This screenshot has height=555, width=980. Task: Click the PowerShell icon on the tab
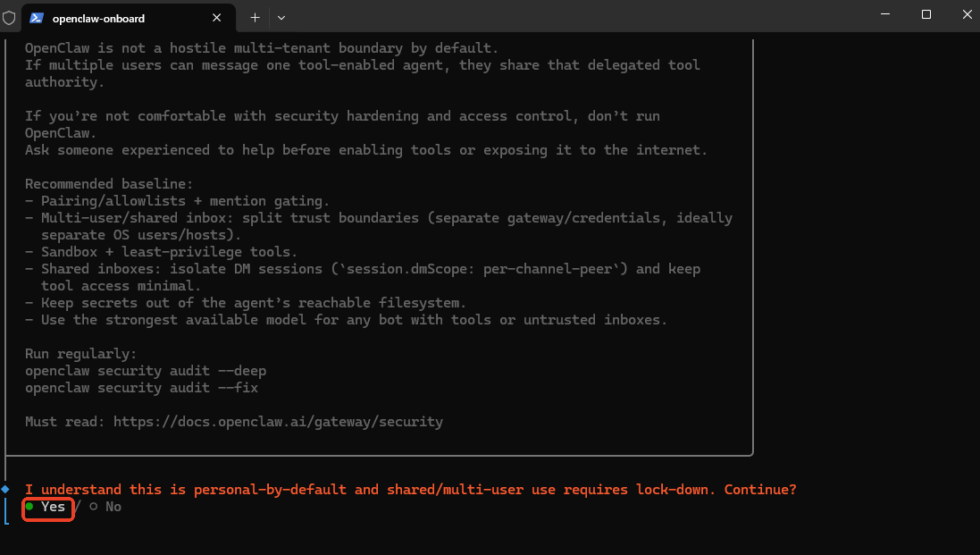36,17
